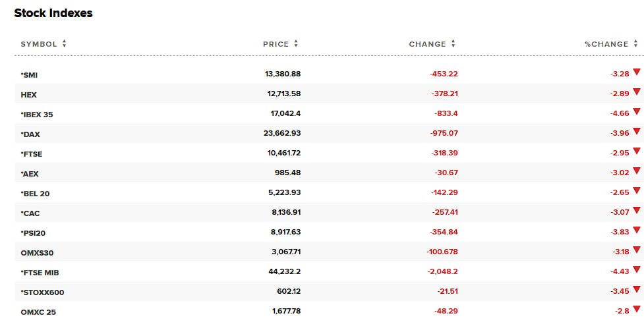
Task: Open the *BEL 20 index link
Action: [36, 193]
